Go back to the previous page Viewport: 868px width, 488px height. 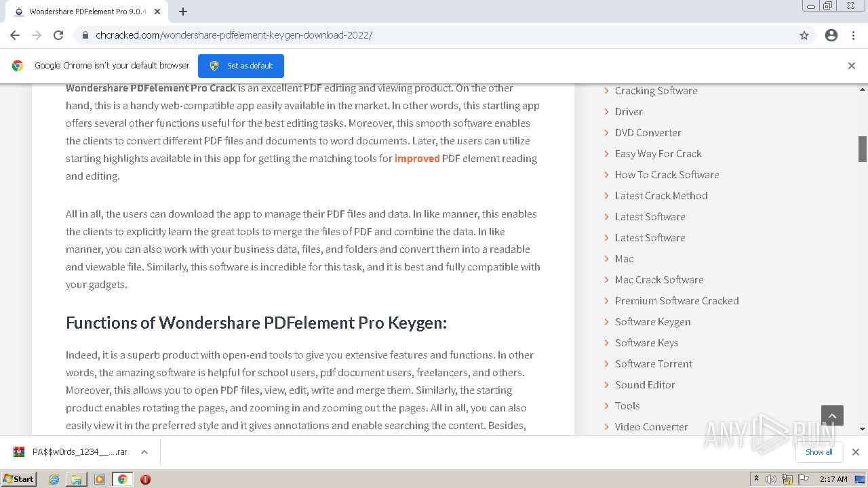tap(15, 35)
